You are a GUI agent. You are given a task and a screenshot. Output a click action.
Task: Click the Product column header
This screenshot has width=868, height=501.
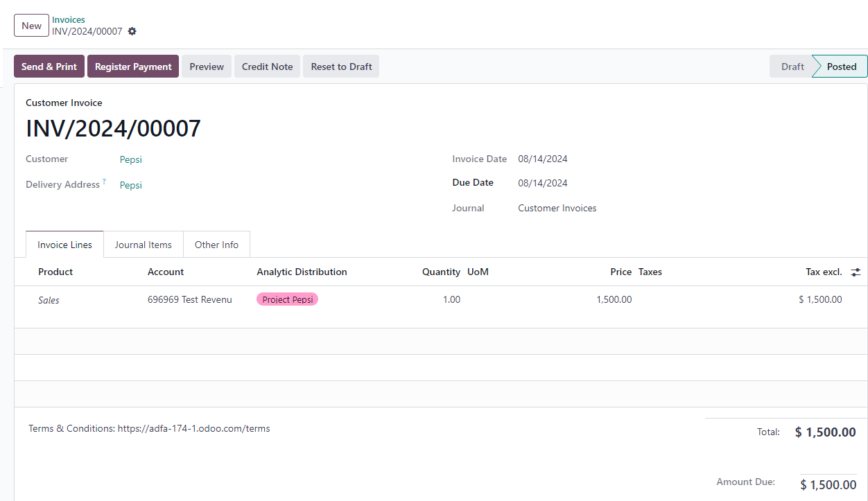(55, 272)
